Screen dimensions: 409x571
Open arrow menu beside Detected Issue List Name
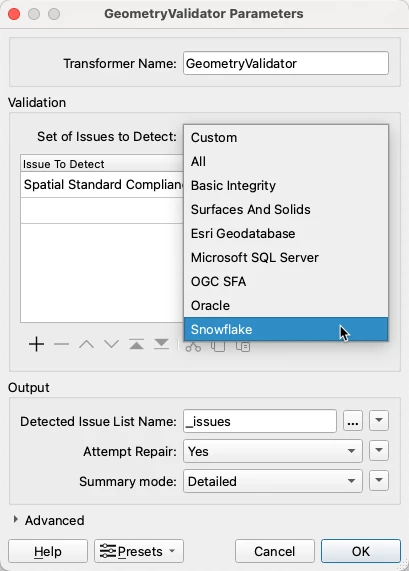(379, 421)
